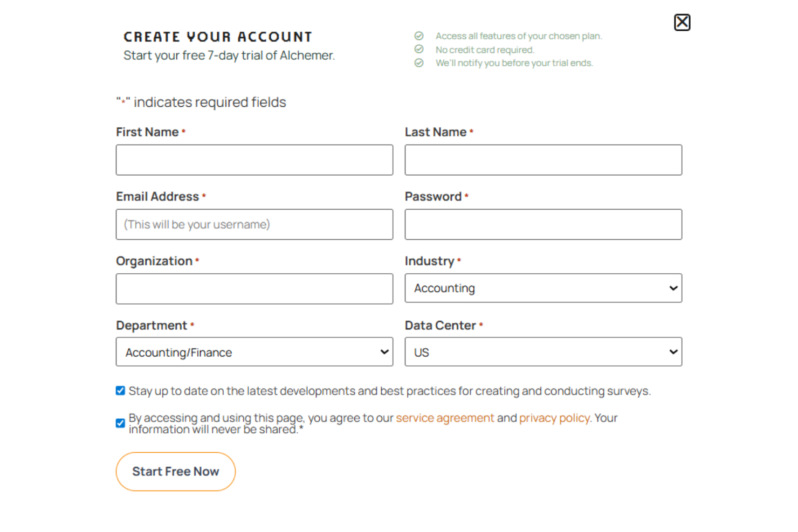Screen dimensions: 798x532
Task: Click the Department dropdown chevron arrow
Action: (x=384, y=352)
